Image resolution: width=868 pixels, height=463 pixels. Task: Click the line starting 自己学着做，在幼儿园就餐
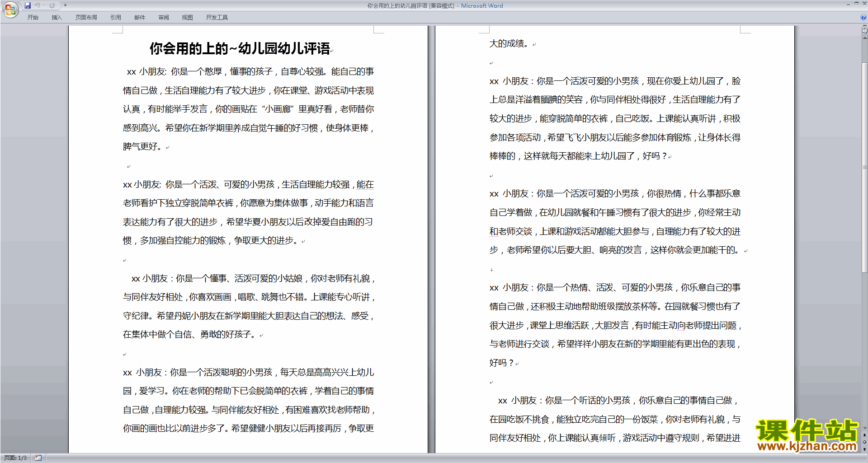coord(615,212)
